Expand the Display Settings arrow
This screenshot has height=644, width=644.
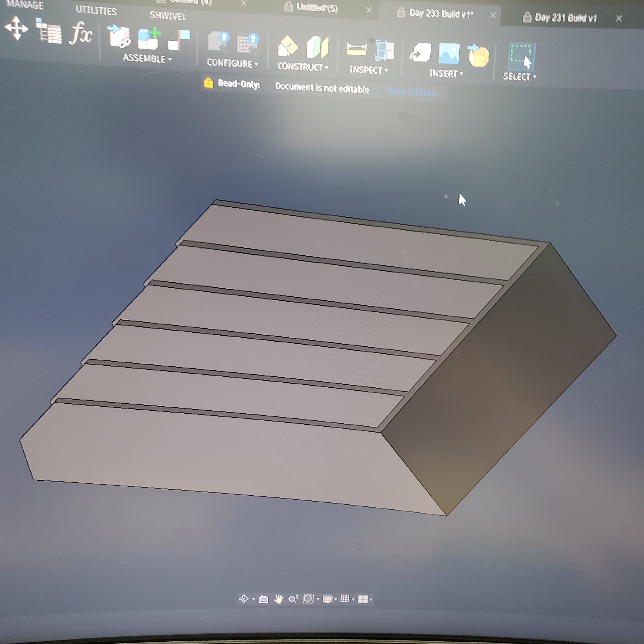(336, 599)
